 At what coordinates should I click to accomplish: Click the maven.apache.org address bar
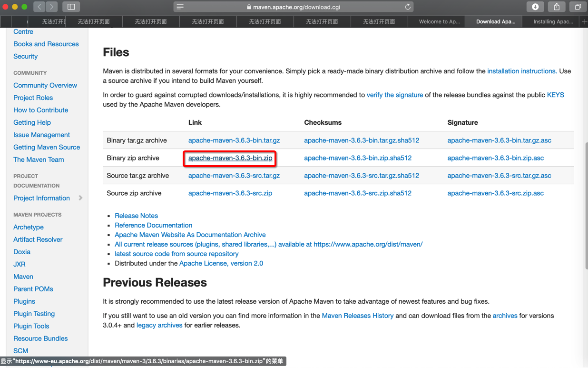click(294, 7)
